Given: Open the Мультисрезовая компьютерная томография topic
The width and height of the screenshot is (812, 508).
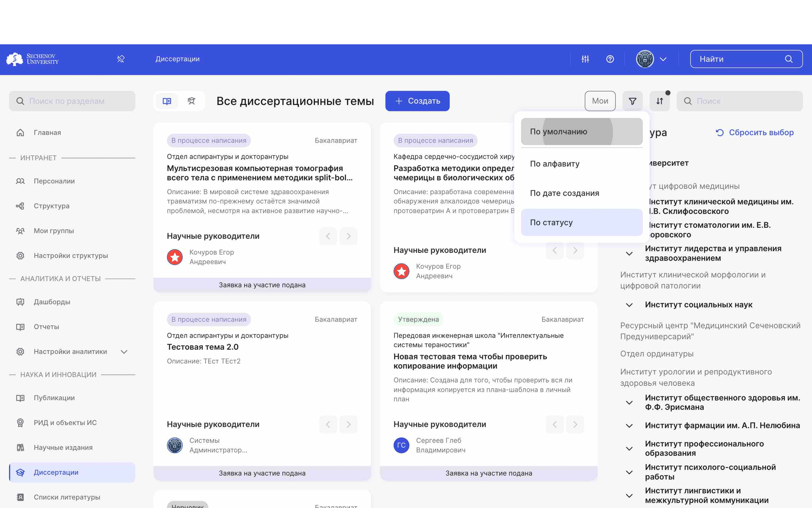Looking at the screenshot, I should [260, 173].
